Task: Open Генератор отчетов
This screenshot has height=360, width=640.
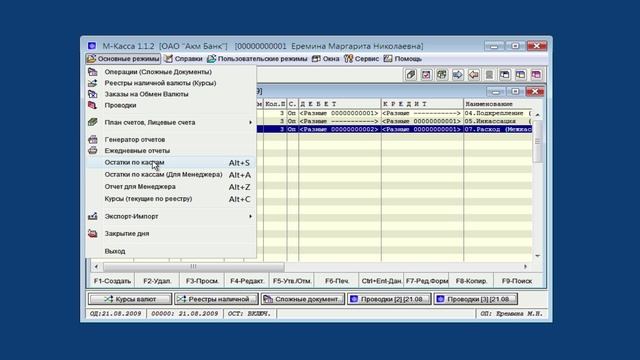Action: 171,140
